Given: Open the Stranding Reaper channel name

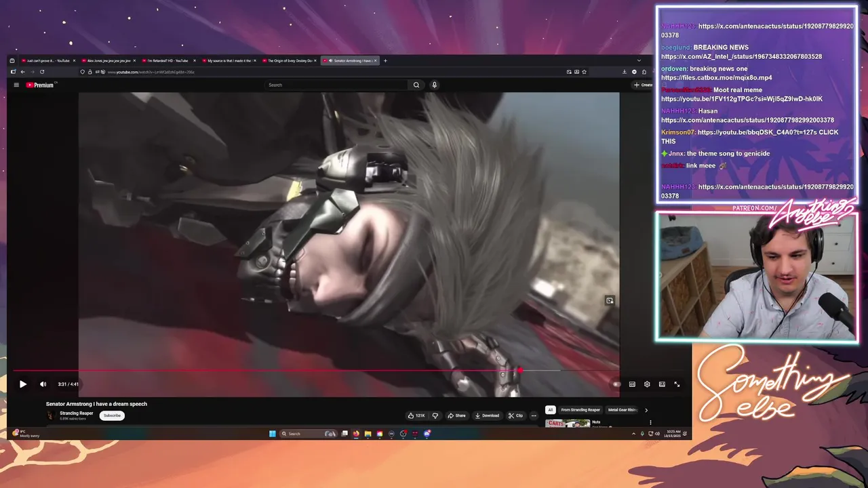Looking at the screenshot, I should pos(77,413).
